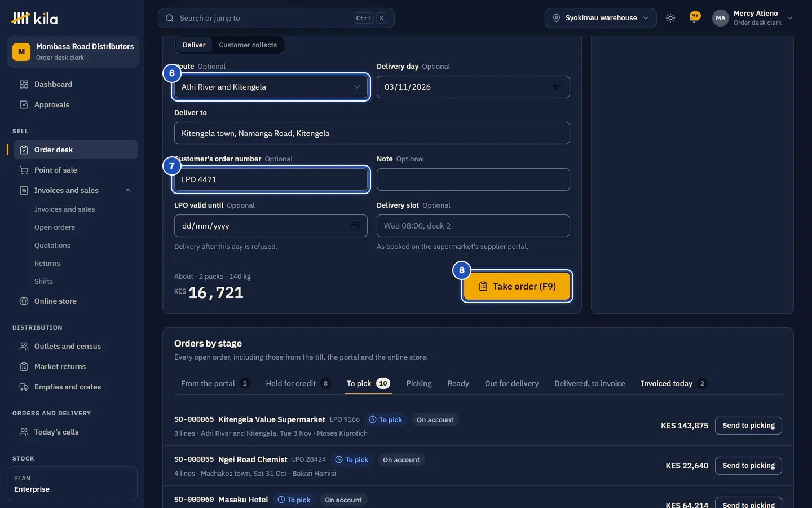This screenshot has height=508, width=812.
Task: Open the Route dropdown Athi River and Kitengela
Action: click(x=271, y=87)
